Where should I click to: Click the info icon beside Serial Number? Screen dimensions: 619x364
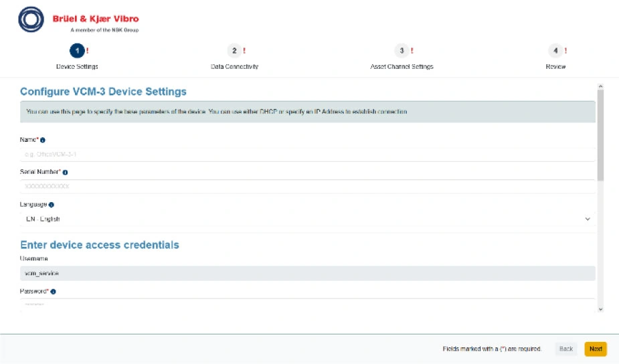click(x=65, y=172)
